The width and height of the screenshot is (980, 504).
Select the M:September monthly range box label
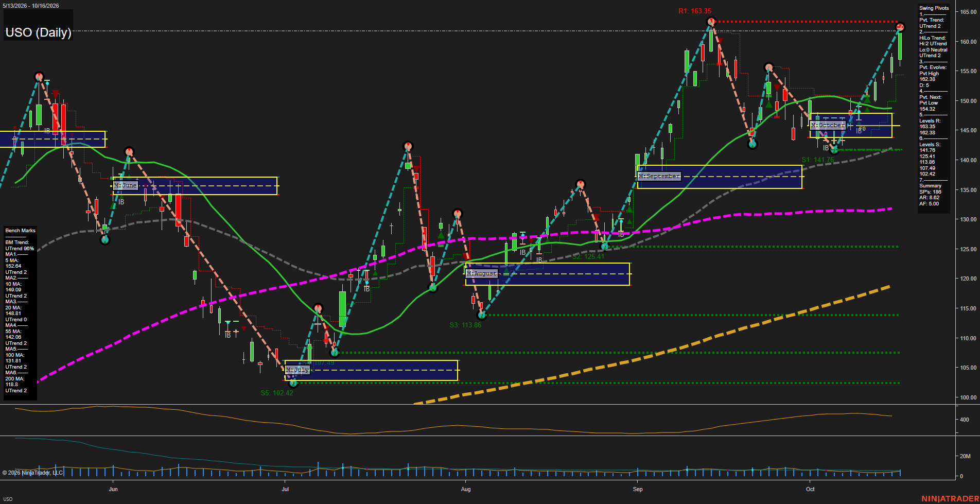(659, 176)
